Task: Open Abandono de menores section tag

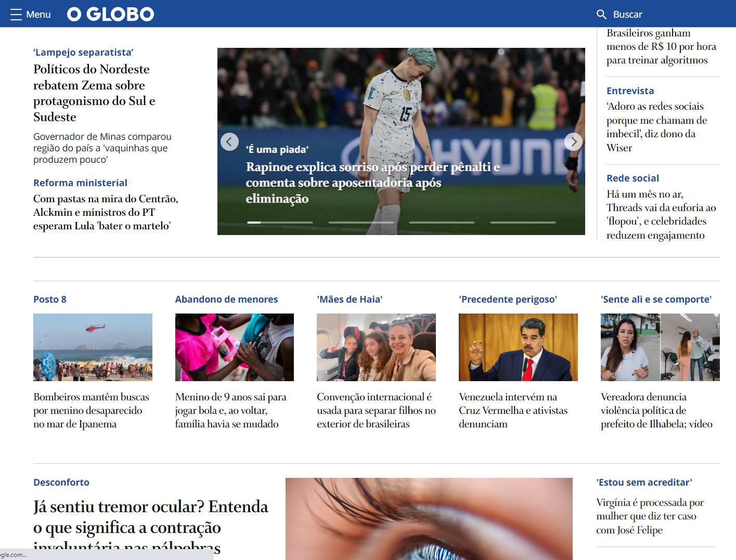Action: tap(226, 299)
